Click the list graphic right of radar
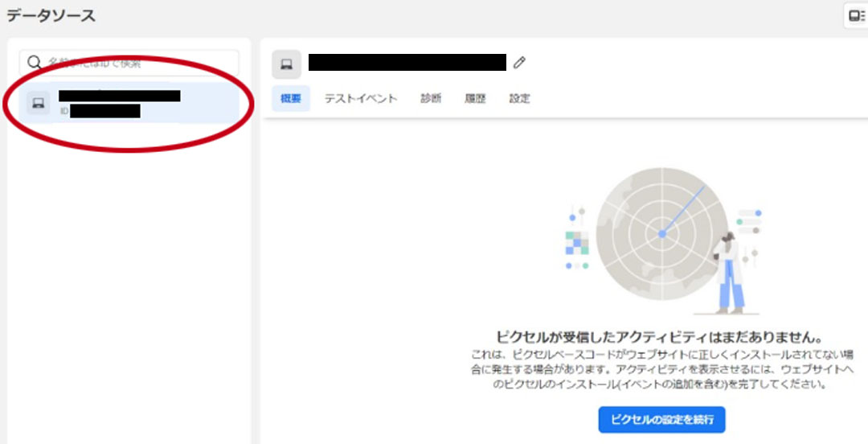The height and width of the screenshot is (444, 868). [x=748, y=222]
